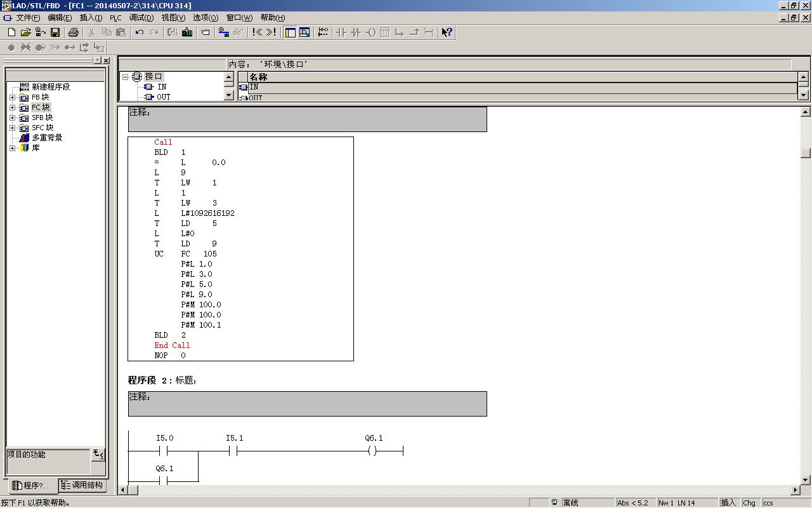This screenshot has height=508, width=812.
Task: Open the Open file folder icon
Action: pos(26,32)
